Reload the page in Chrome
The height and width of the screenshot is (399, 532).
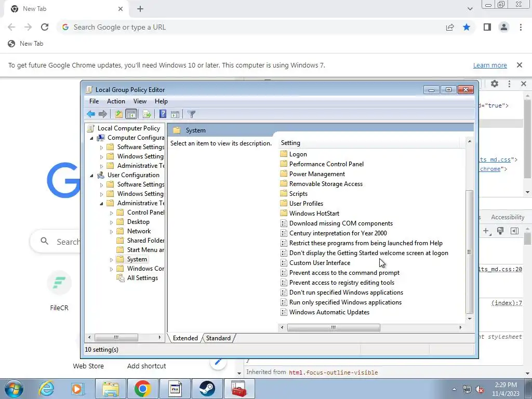click(x=45, y=27)
